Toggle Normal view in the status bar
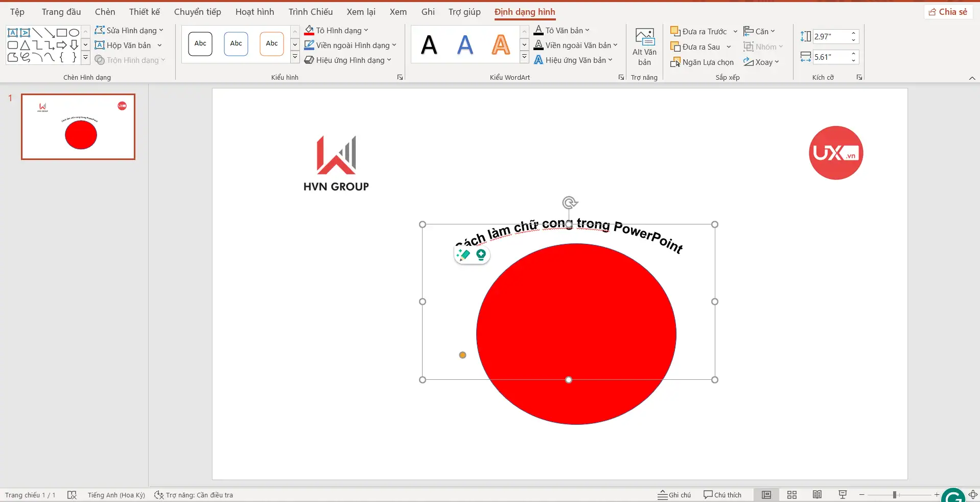This screenshot has height=502, width=980. (x=766, y=495)
